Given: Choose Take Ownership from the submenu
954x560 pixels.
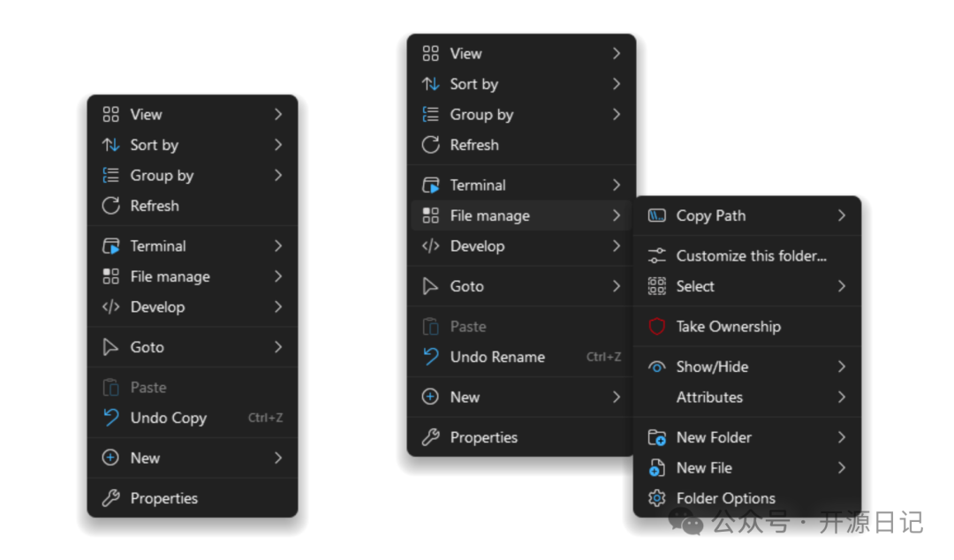Looking at the screenshot, I should click(728, 327).
